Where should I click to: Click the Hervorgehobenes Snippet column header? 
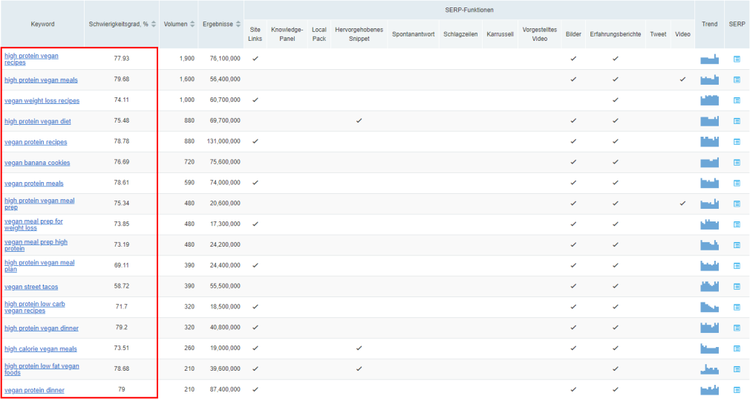tap(359, 34)
